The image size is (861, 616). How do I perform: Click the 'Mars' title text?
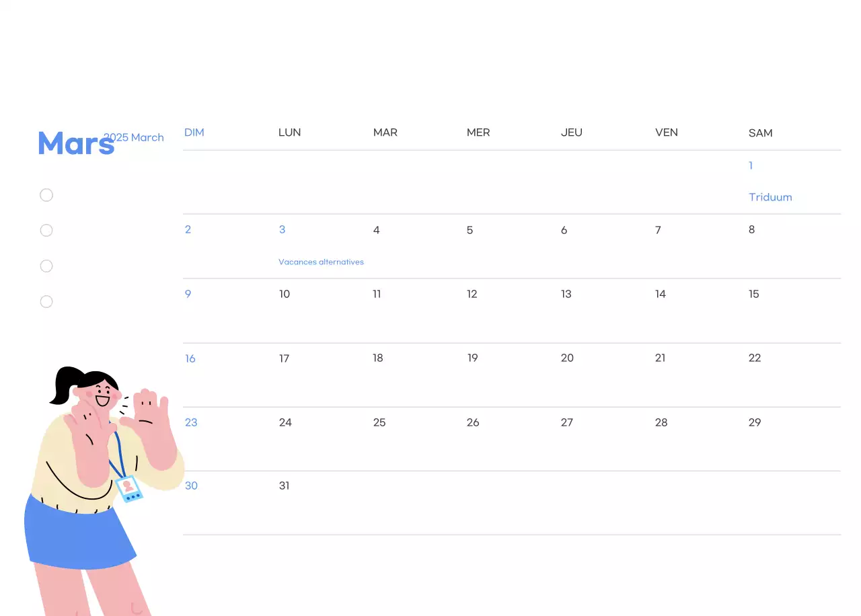tap(75, 143)
